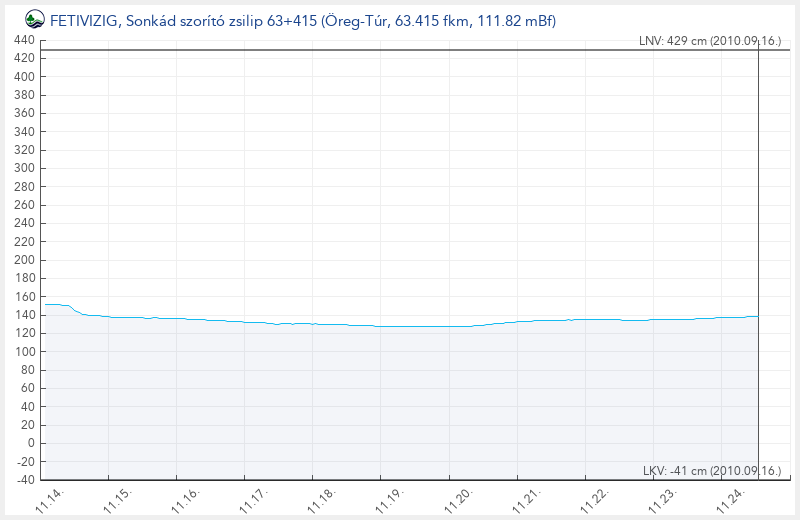This screenshot has height=520, width=800.
Task: Click the 100 value on y-axis
Action: click(x=25, y=352)
